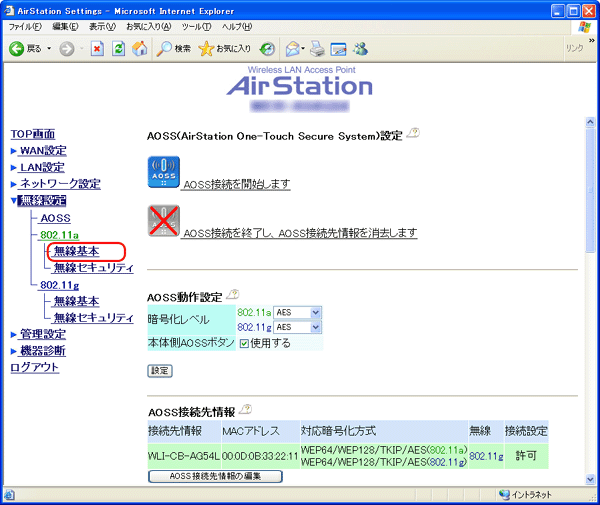Click the Refresh page icon

pyautogui.click(x=119, y=49)
